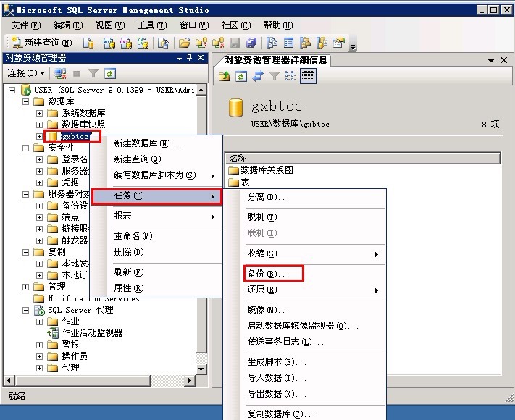Viewport: 515px width, 420px height.
Task: Collapse the SQL Server 代理 node
Action: click(x=25, y=310)
